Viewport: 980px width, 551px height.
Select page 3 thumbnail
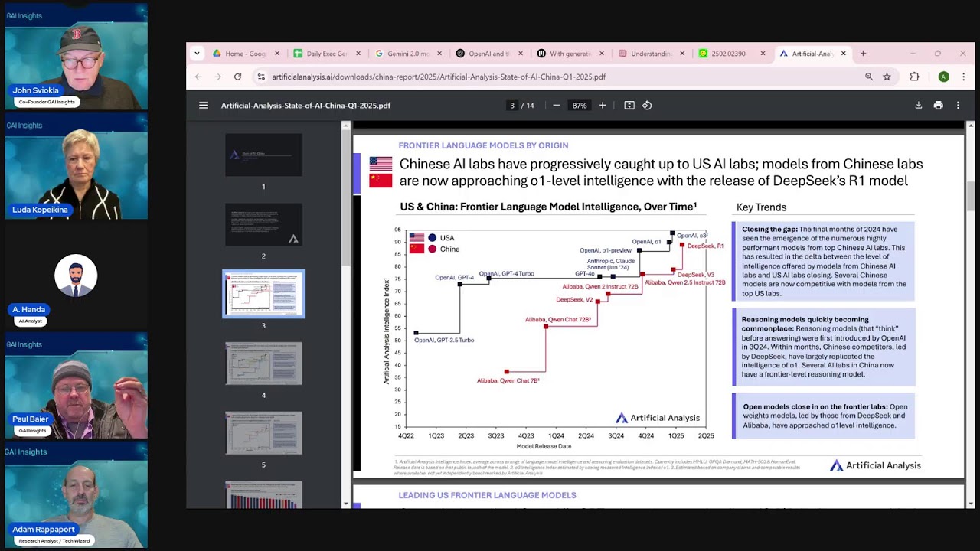pyautogui.click(x=263, y=294)
